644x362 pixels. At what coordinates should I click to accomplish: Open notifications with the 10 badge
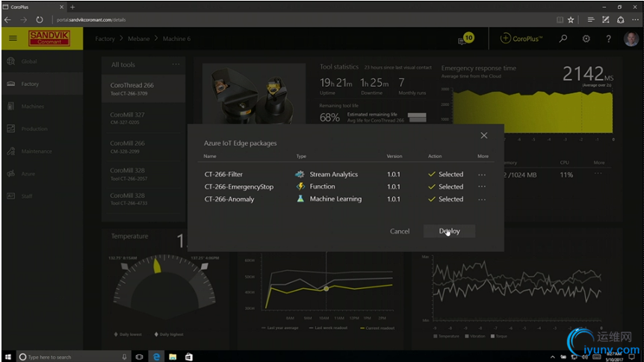(466, 39)
